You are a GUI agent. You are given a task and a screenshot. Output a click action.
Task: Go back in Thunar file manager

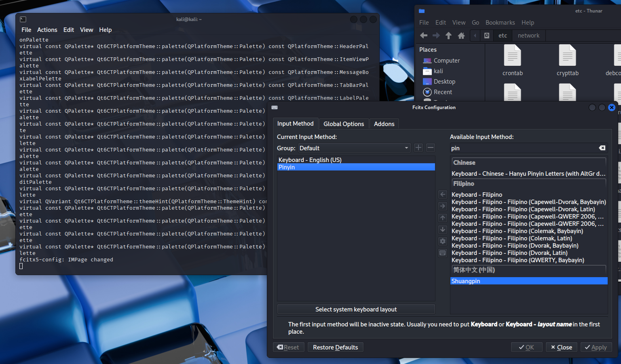pos(424,36)
